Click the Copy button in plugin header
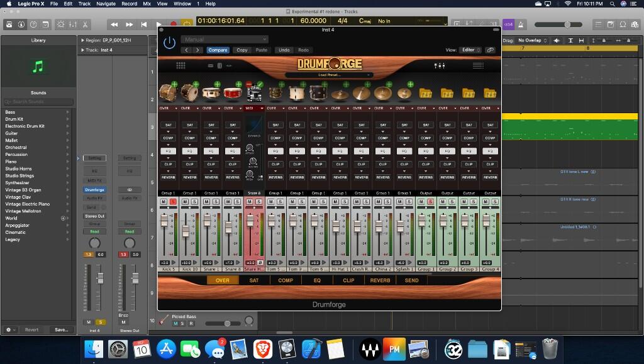This screenshot has height=364, width=644. tap(242, 50)
